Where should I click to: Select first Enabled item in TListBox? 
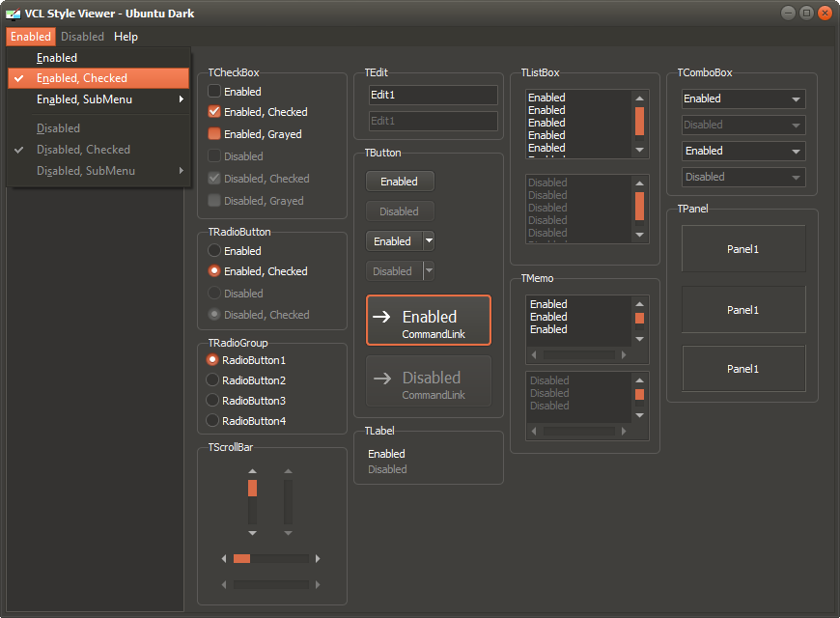(546, 98)
